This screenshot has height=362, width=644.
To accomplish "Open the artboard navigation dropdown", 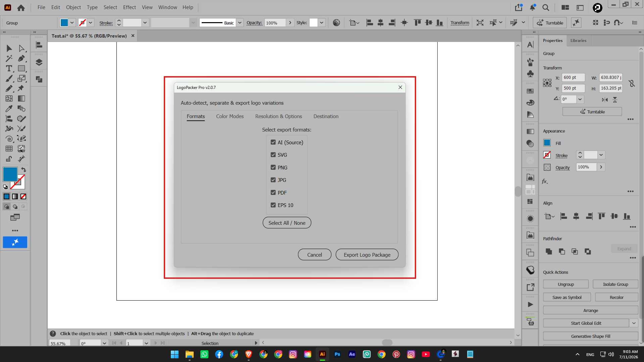I will 146,343.
